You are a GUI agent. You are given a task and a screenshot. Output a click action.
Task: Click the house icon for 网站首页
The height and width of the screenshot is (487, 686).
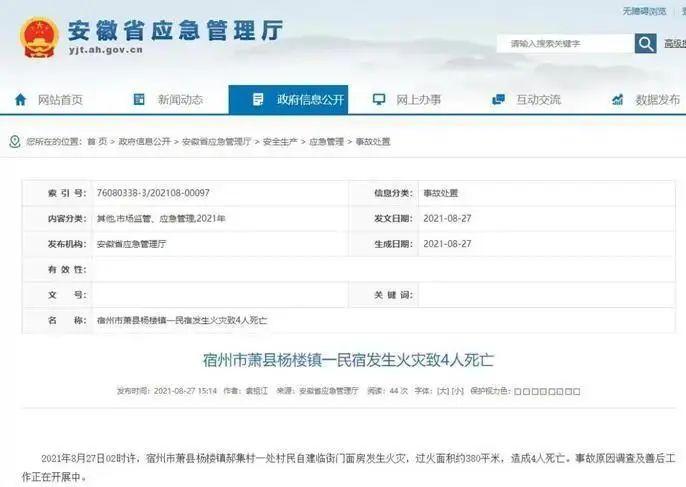[20, 99]
